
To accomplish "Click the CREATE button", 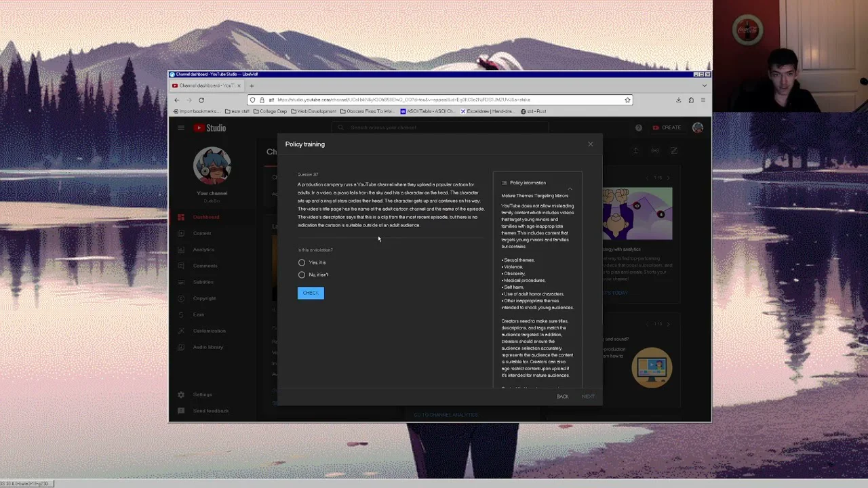I will pos(667,127).
